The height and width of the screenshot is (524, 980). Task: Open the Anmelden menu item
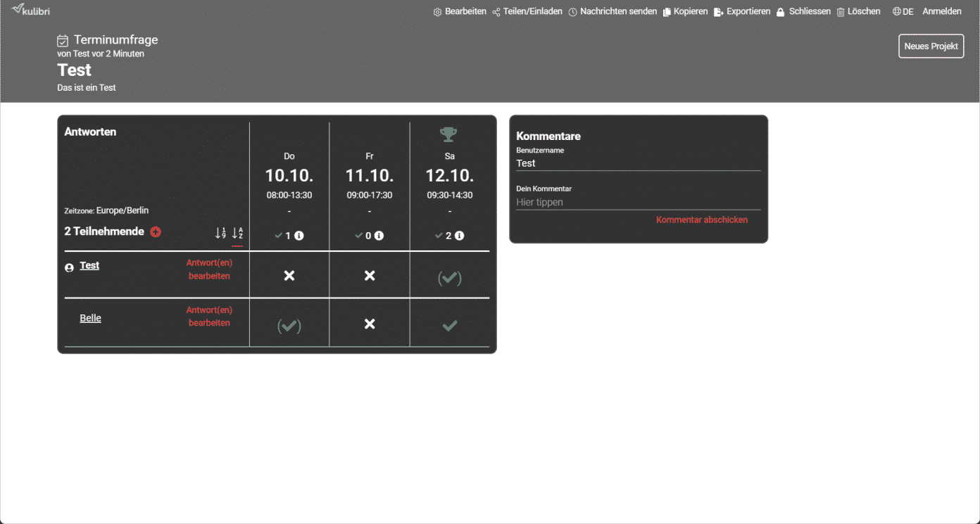click(942, 11)
